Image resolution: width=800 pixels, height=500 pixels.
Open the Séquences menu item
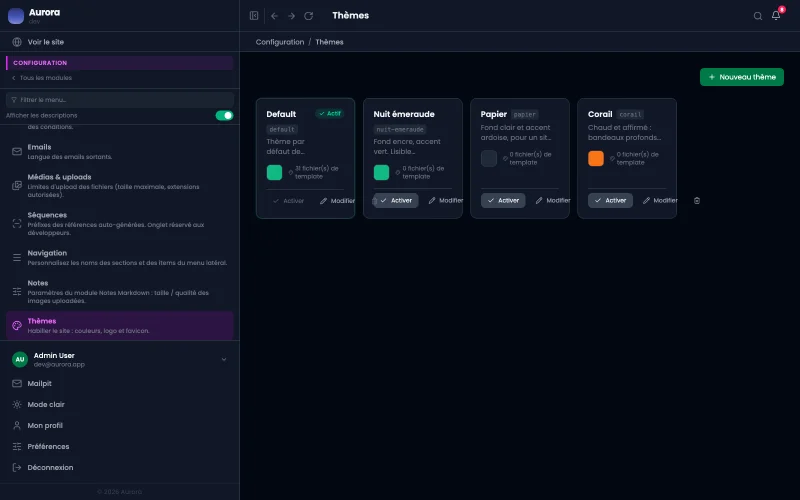[x=119, y=223]
